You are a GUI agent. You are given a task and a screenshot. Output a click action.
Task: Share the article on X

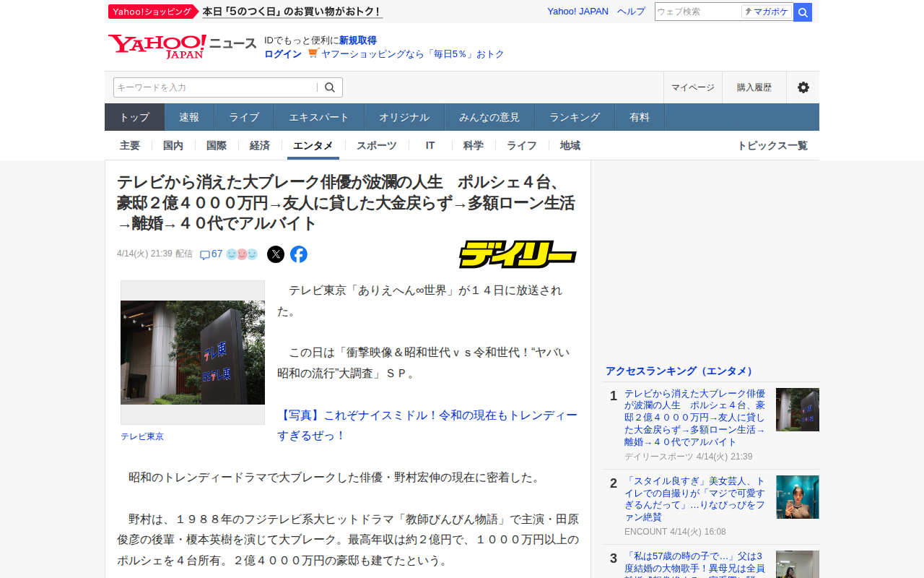(x=276, y=254)
